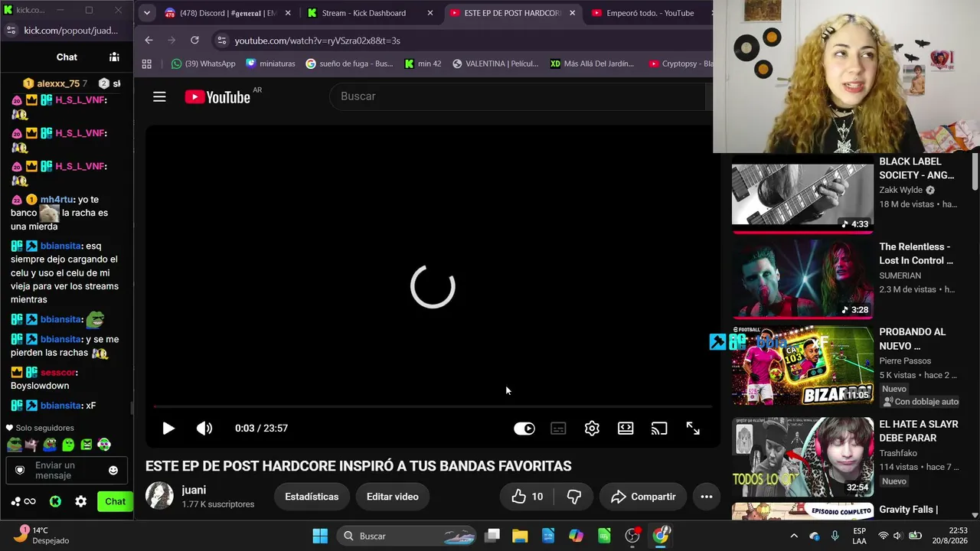The width and height of the screenshot is (980, 551).
Task: Open site info icon beside youtube.com URL
Action: tap(221, 41)
